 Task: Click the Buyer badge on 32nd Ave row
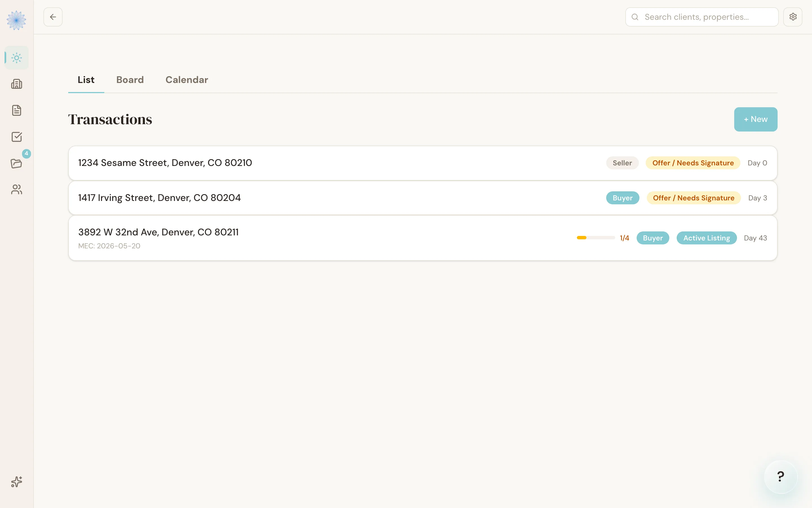[x=653, y=238]
